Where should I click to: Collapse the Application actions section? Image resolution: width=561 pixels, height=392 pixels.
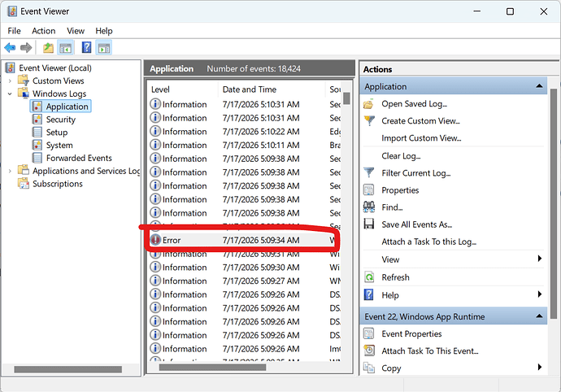coord(539,86)
